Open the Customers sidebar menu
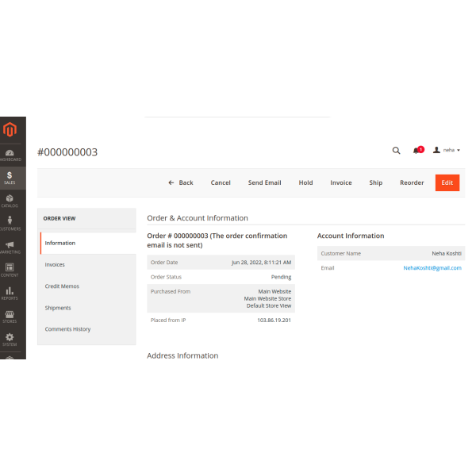 10,224
